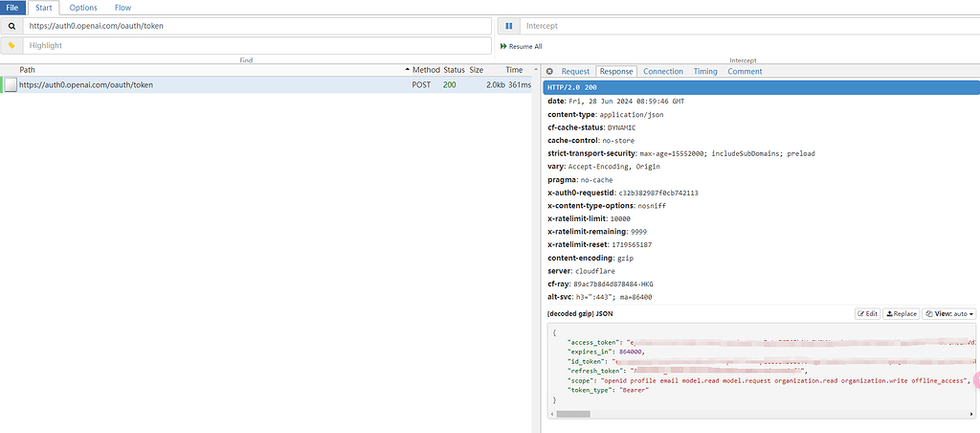
Task: Focus the search filter input field
Action: tap(256, 26)
